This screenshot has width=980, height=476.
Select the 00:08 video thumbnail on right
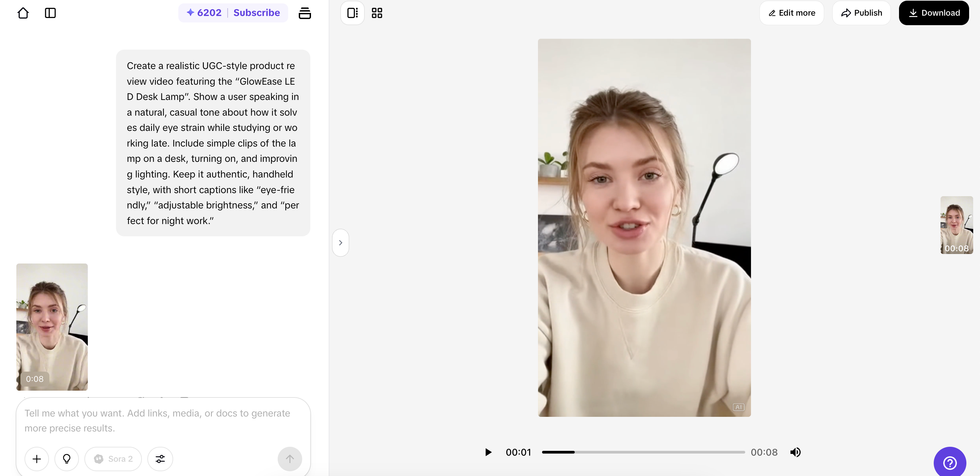[957, 225]
